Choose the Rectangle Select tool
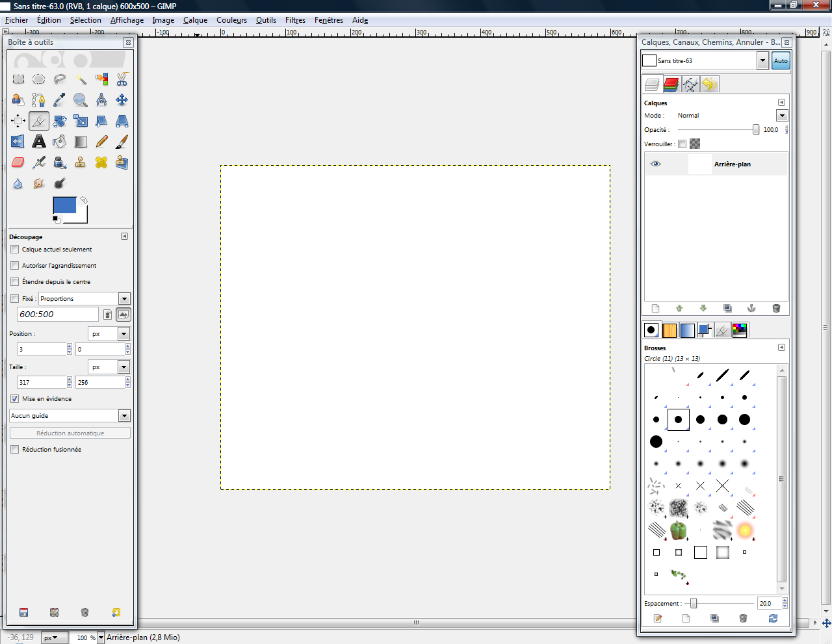832x644 pixels. [x=18, y=79]
